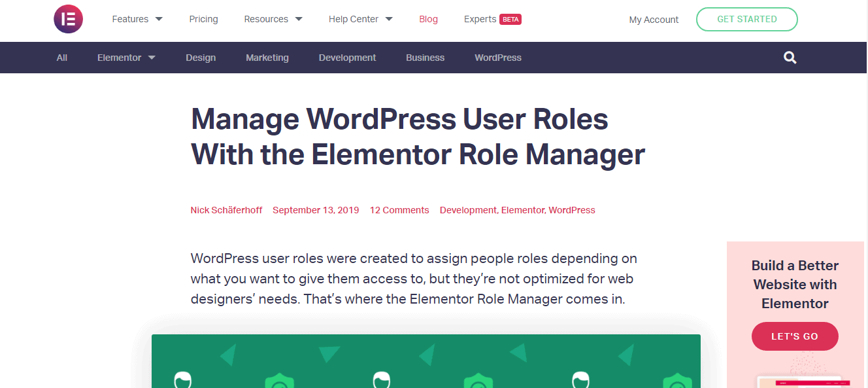Select the Business blog category
The width and height of the screenshot is (868, 388).
coord(425,58)
